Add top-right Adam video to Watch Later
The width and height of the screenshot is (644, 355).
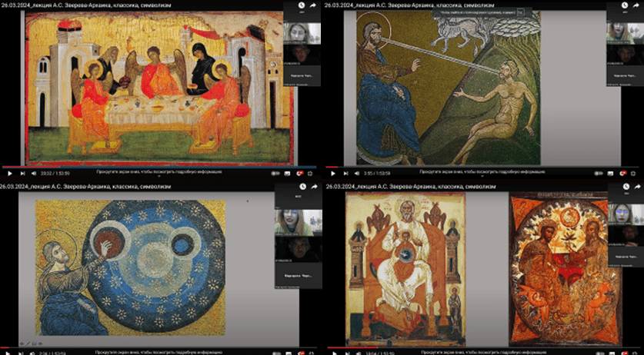pyautogui.click(x=625, y=5)
